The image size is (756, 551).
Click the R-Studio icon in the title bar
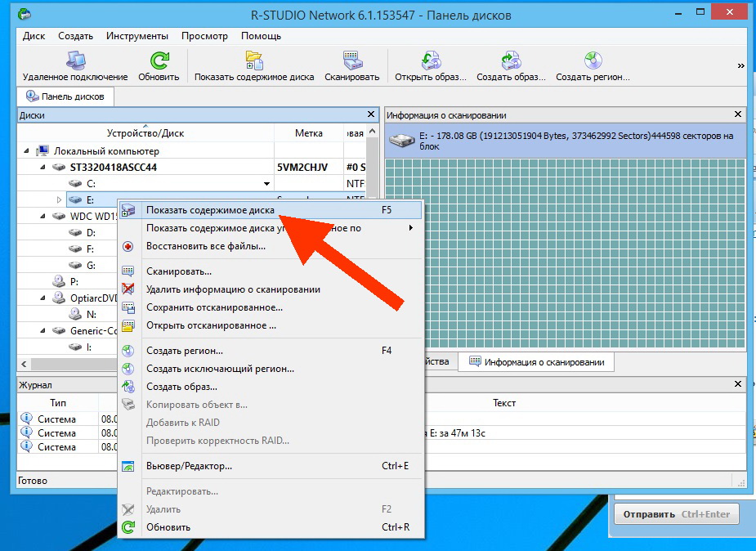[x=22, y=12]
